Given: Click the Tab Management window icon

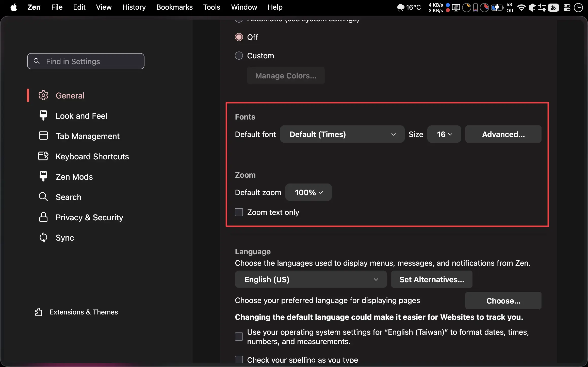Looking at the screenshot, I should coord(43,136).
